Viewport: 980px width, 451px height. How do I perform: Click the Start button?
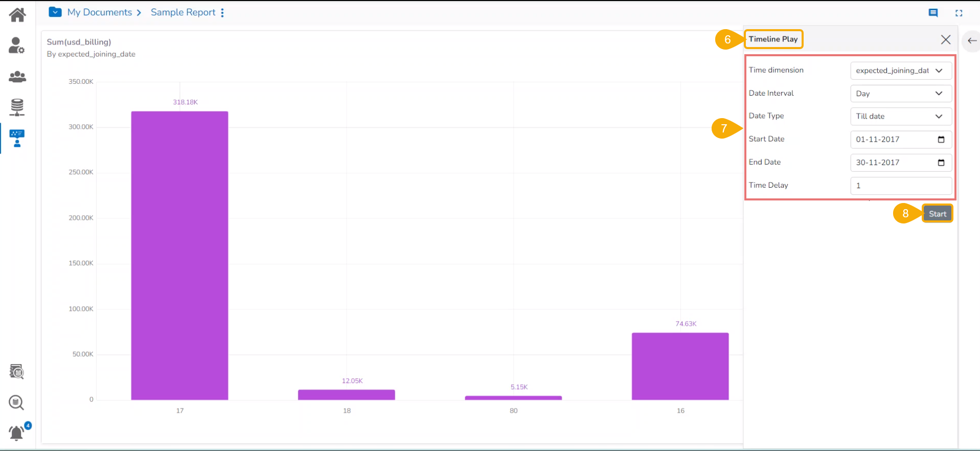tap(938, 214)
